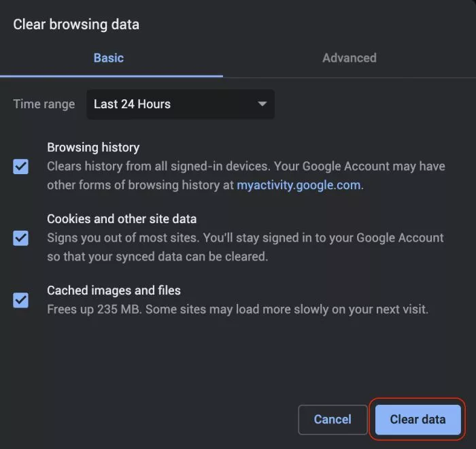
Task: Click the arrow in the time range box
Action: coord(262,104)
